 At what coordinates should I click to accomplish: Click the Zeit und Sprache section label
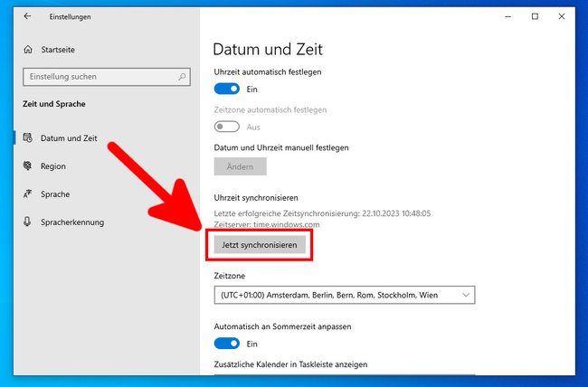click(x=54, y=104)
